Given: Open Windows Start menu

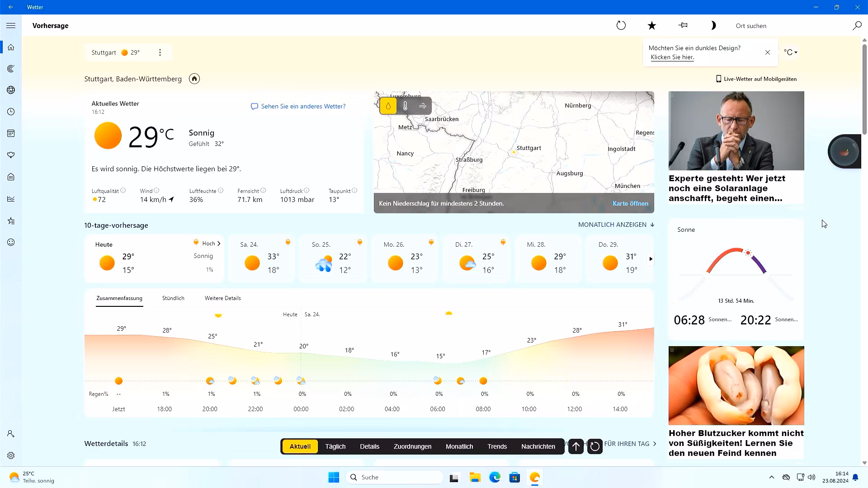Looking at the screenshot, I should tap(334, 477).
